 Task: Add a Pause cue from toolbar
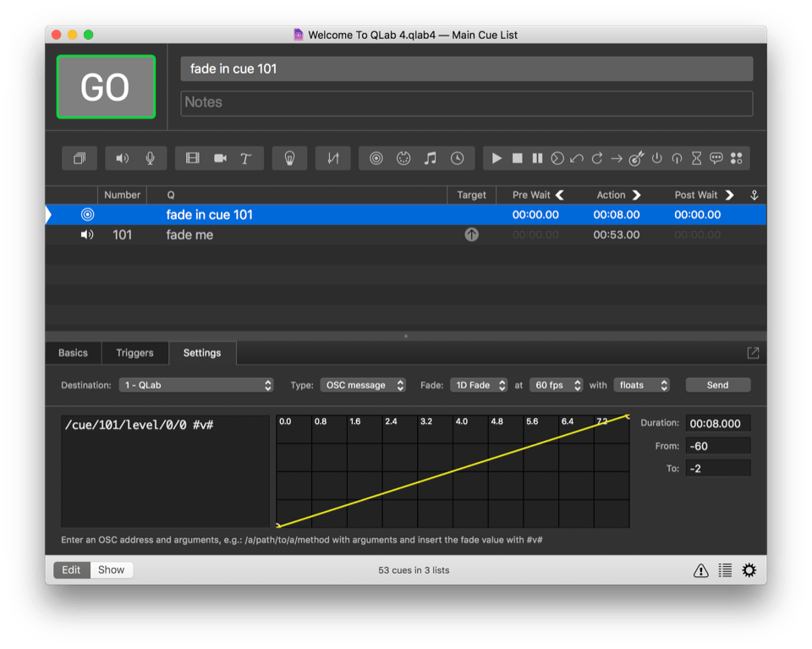click(538, 158)
